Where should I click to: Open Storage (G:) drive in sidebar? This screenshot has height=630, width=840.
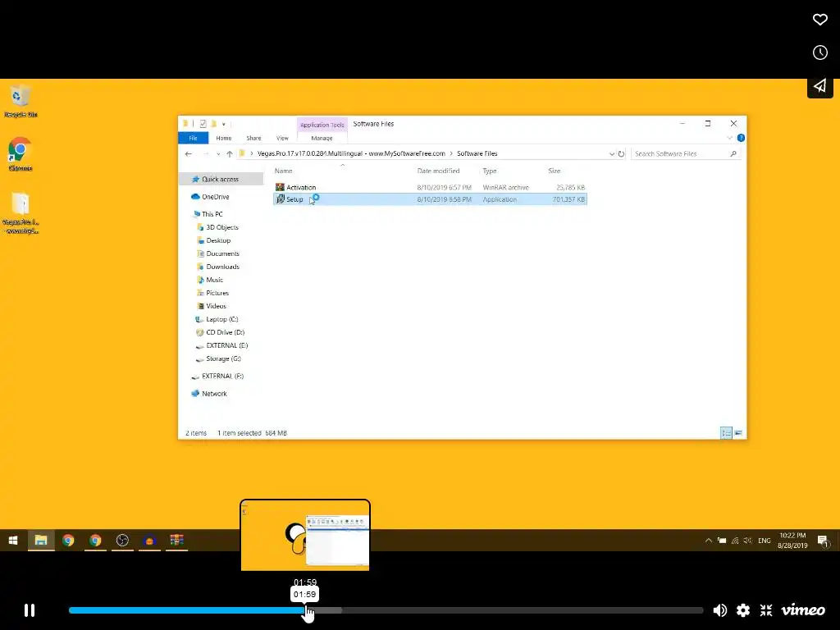tap(223, 359)
